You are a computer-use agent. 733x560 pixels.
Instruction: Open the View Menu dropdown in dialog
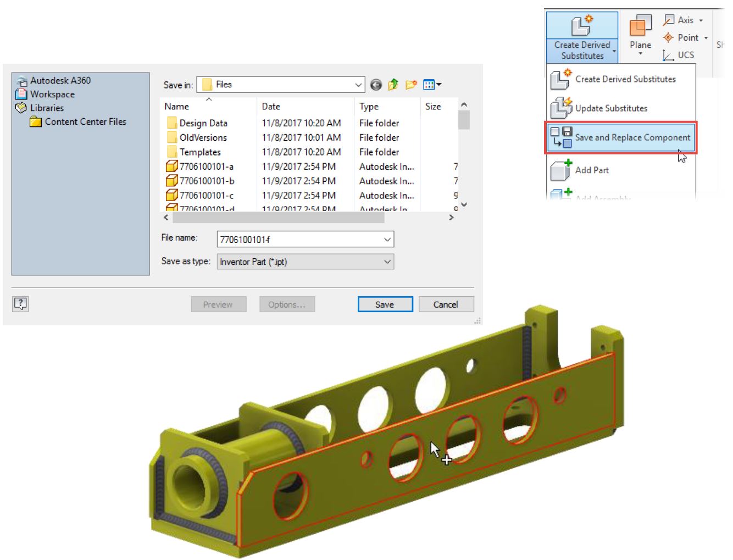(432, 85)
